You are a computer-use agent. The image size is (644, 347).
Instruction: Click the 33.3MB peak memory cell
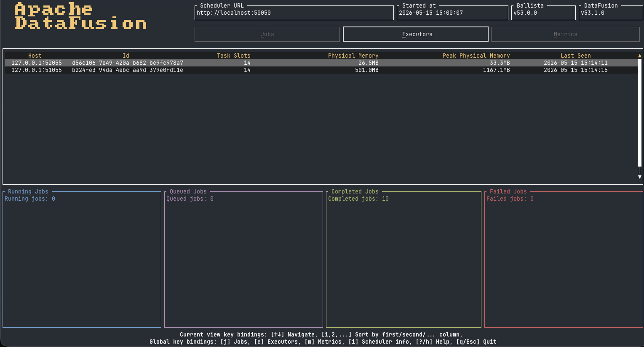click(x=500, y=63)
